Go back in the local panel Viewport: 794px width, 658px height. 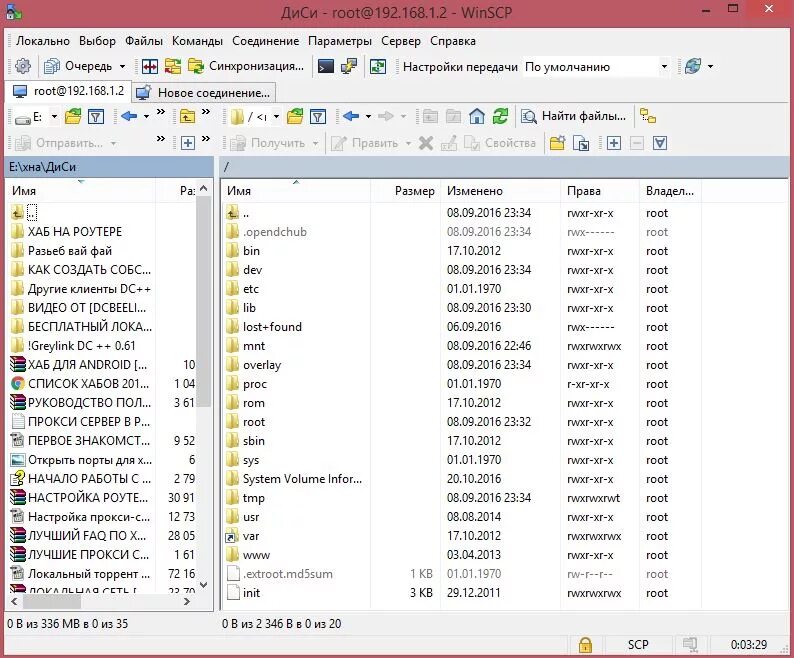[x=129, y=117]
